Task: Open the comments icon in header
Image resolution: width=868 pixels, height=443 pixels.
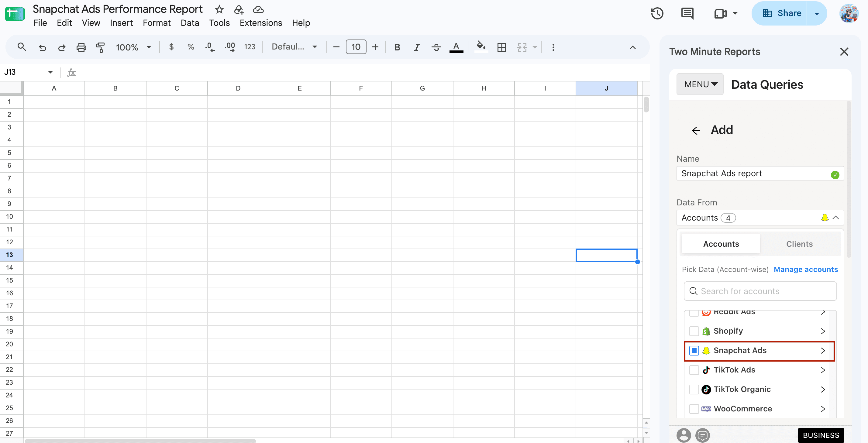Action: coord(687,13)
